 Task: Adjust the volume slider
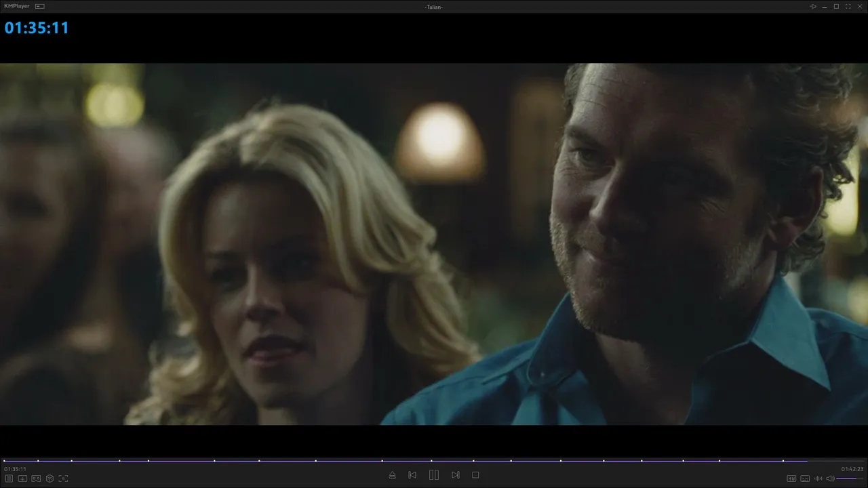point(850,479)
